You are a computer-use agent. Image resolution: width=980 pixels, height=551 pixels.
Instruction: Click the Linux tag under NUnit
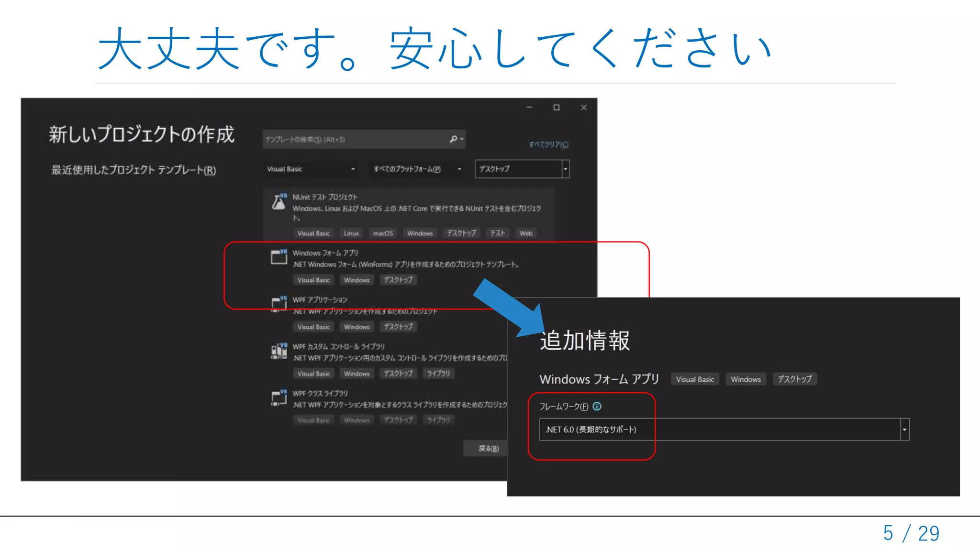pos(351,233)
